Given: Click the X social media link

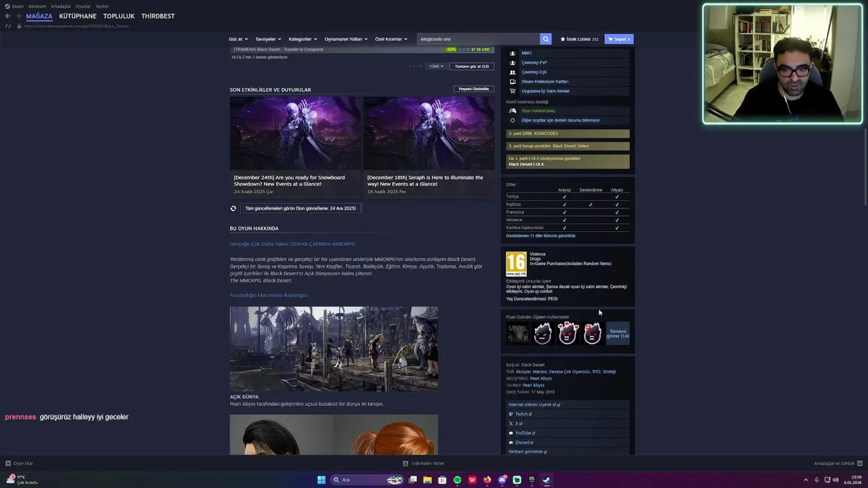Looking at the screenshot, I should 515,424.
